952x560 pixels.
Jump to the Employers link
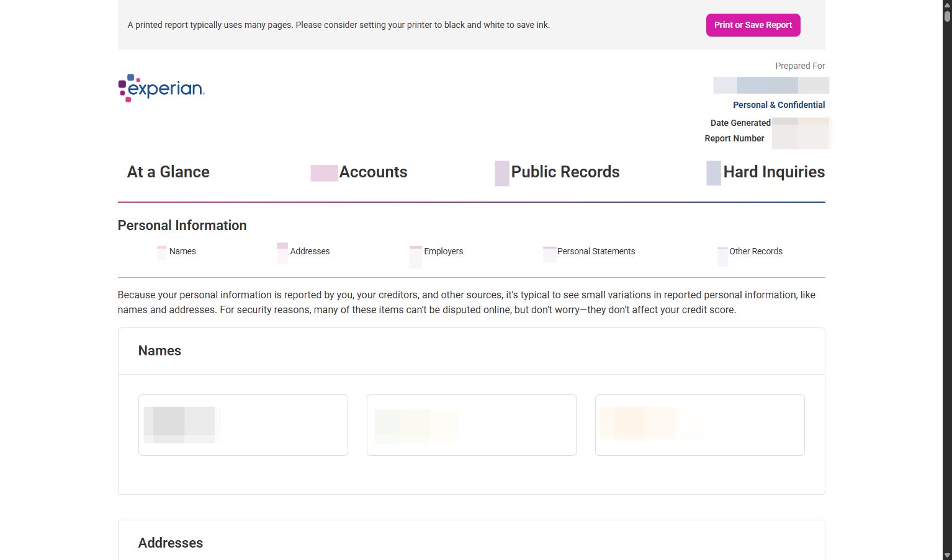(444, 251)
